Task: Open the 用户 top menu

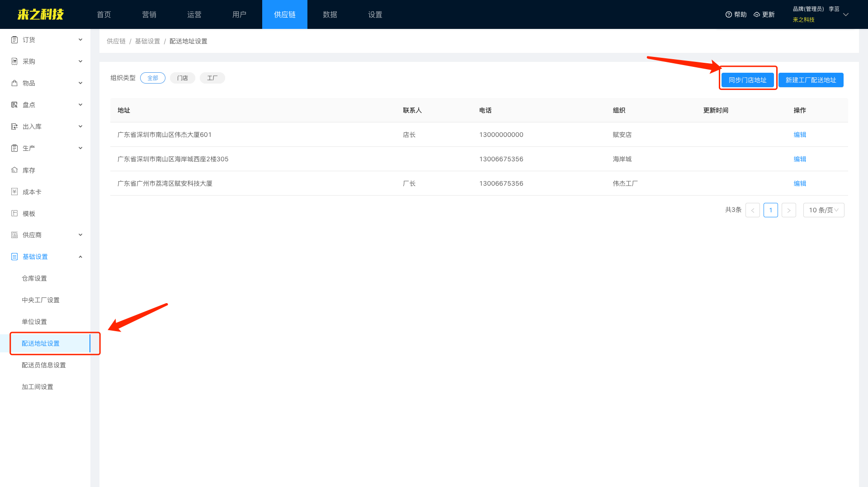Action: (240, 14)
